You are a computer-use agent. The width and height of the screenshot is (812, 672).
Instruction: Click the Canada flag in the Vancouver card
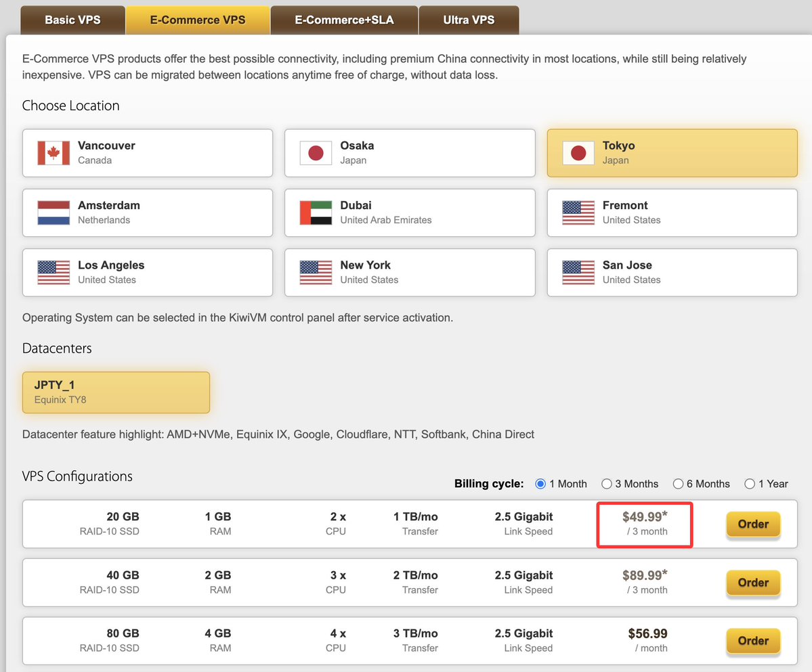tap(54, 153)
